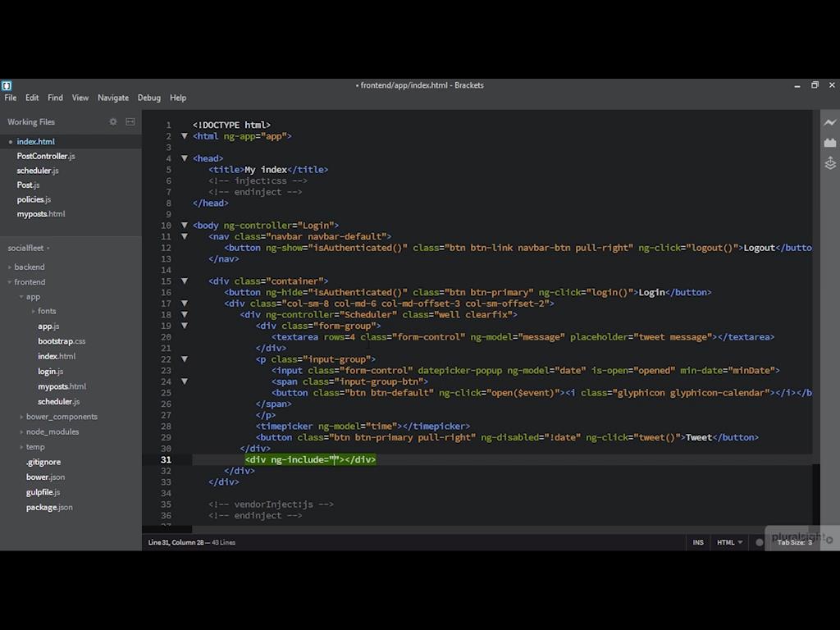Open scheduler.js in project tree

(x=59, y=401)
